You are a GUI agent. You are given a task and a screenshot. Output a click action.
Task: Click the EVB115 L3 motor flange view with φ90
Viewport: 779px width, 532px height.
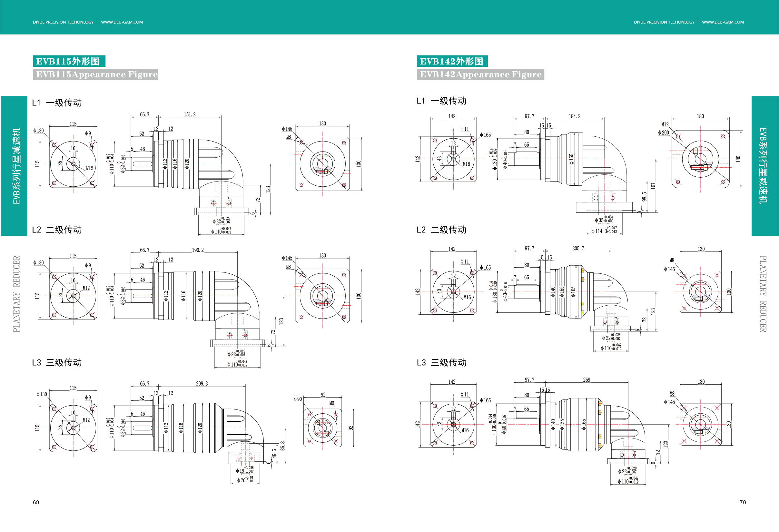323,428
